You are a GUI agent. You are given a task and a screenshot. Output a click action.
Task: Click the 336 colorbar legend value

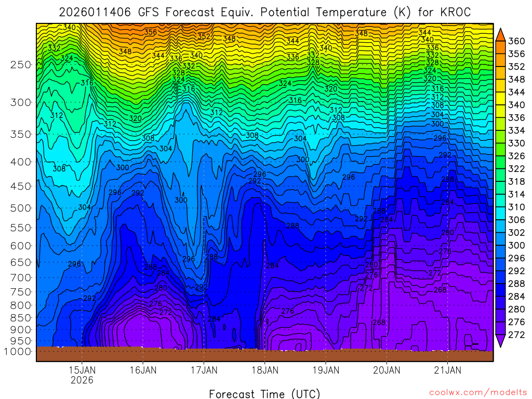tap(516, 118)
